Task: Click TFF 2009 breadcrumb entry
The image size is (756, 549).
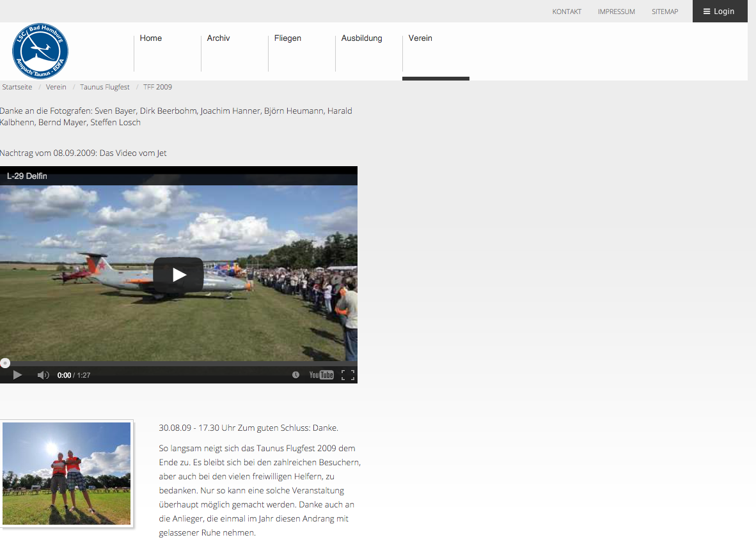Action: [158, 87]
